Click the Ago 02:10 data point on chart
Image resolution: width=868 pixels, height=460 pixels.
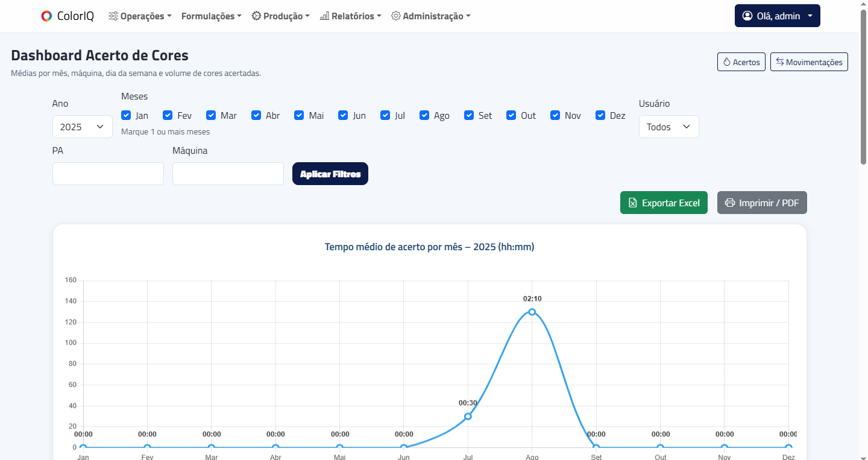tap(532, 312)
